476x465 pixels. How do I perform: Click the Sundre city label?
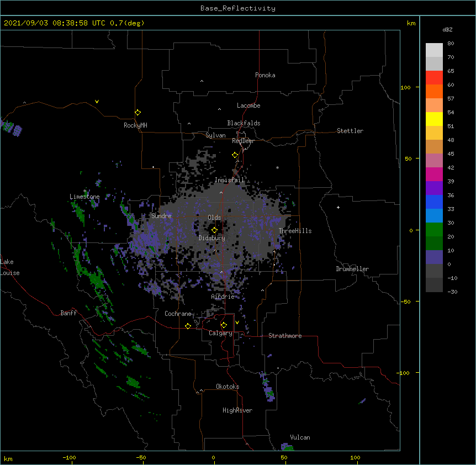(161, 216)
